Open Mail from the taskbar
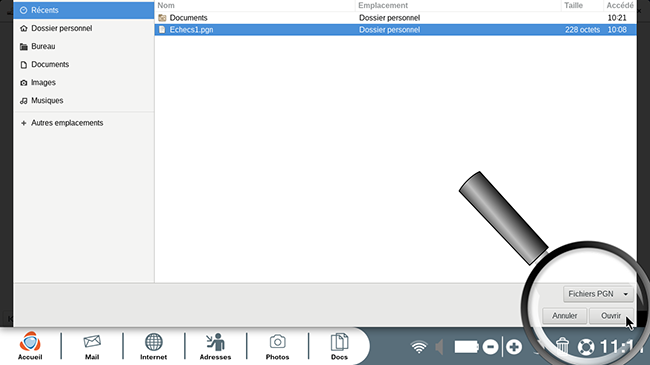The height and width of the screenshot is (365, 650). tap(92, 346)
